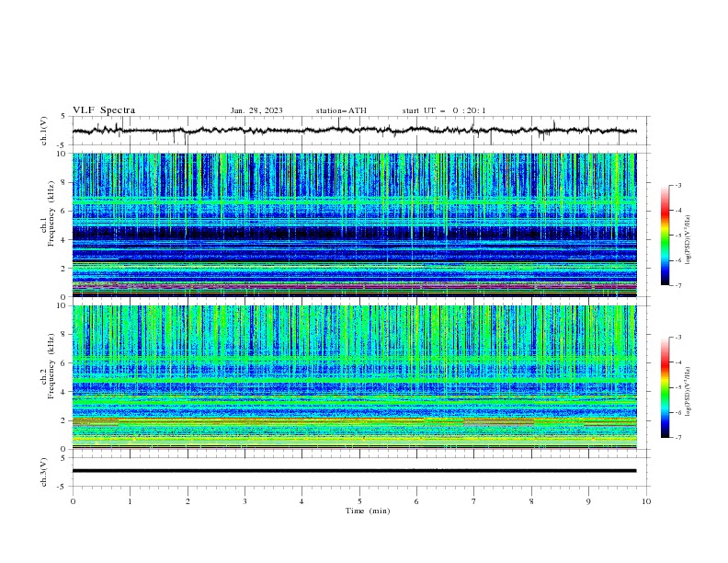728x563 pixels.
Task: Click the 'ch.1(V)' axis label
Action: click(44, 131)
